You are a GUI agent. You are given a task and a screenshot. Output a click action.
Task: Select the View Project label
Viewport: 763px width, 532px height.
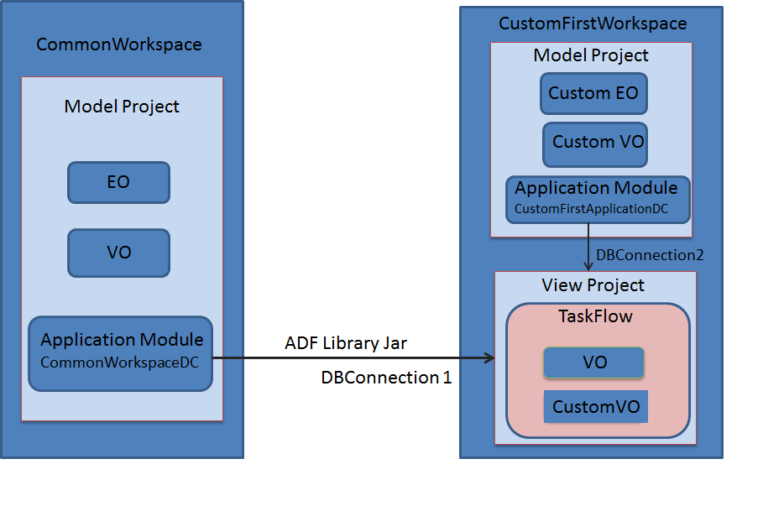[x=593, y=285]
